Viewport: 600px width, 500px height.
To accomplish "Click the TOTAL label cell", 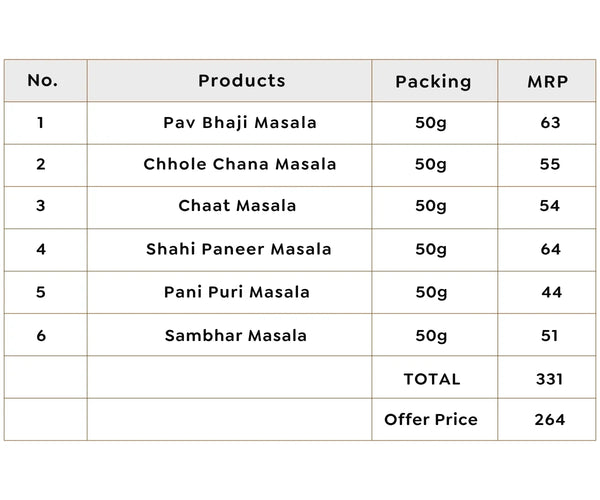I will pos(432,379).
